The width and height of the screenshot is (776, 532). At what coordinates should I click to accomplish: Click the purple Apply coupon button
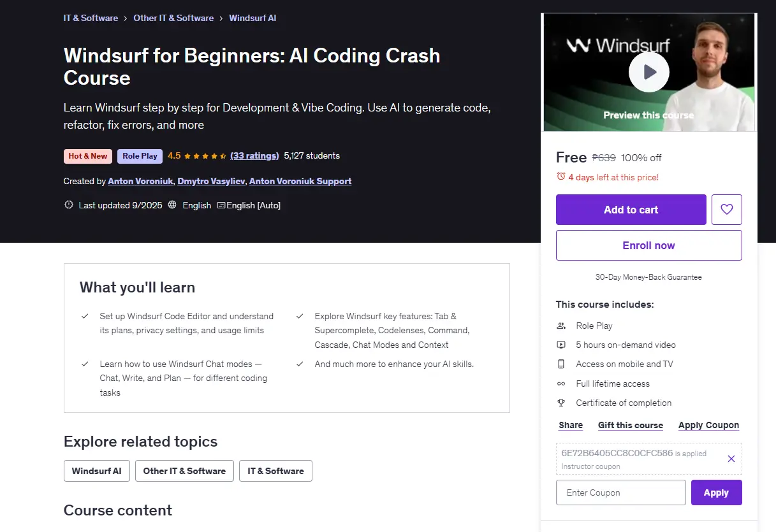click(x=717, y=492)
